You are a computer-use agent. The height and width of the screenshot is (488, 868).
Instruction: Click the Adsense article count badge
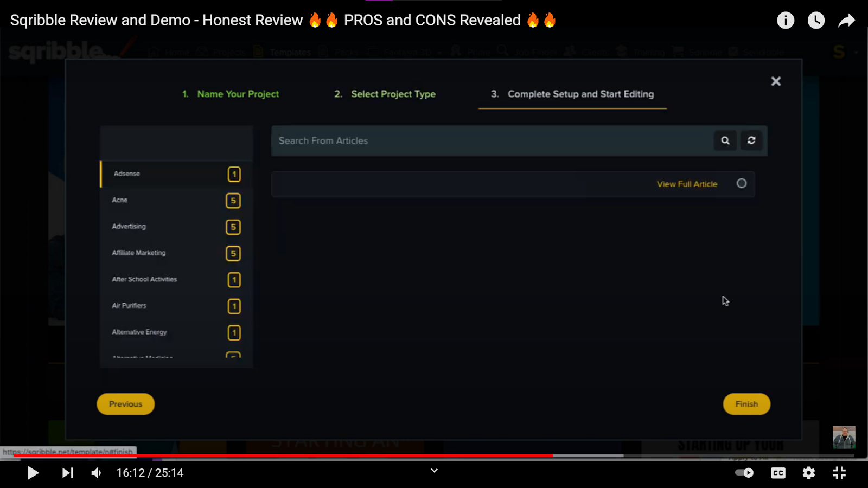[x=234, y=174]
